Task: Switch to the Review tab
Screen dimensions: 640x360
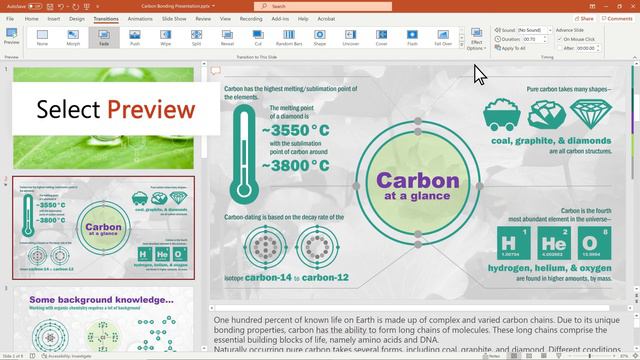Action: click(203, 19)
